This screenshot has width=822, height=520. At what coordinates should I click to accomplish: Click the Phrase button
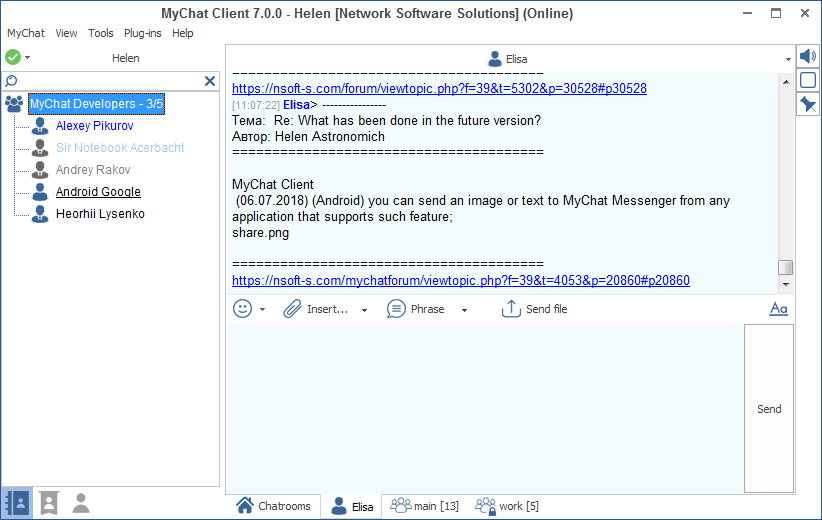coord(416,309)
